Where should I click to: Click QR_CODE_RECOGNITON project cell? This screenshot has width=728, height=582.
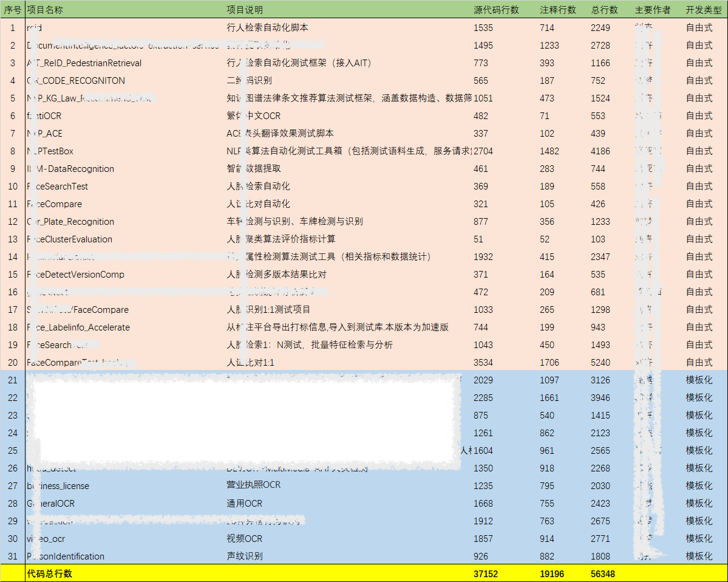point(76,81)
